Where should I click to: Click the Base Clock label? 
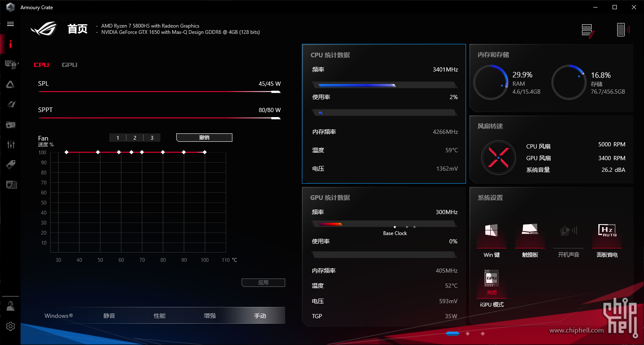[395, 233]
